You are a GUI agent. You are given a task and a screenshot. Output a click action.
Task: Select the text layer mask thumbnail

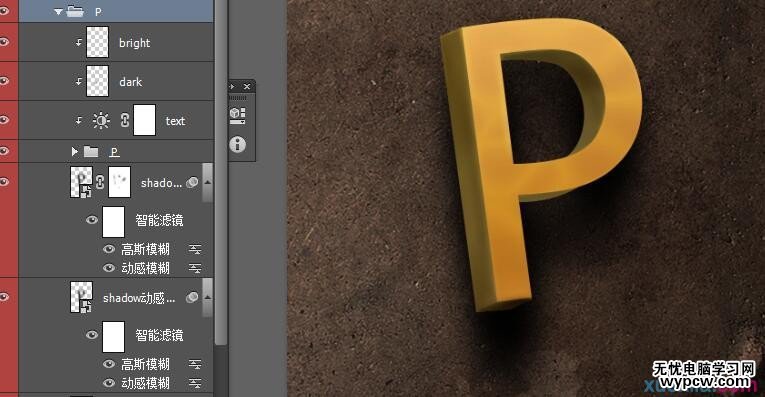[144, 120]
